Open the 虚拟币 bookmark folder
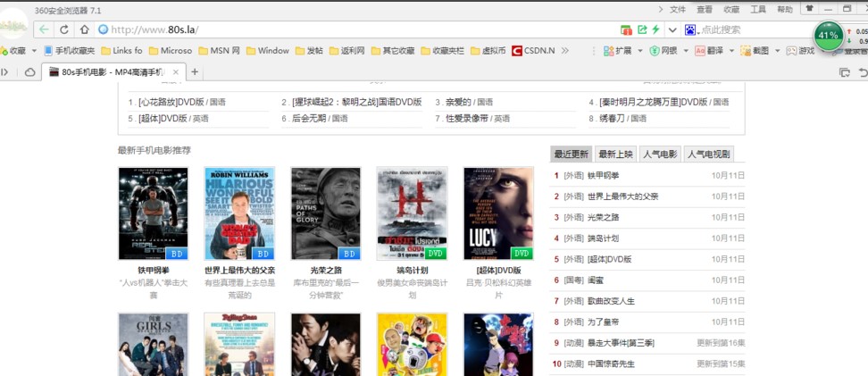The height and width of the screenshot is (376, 868). click(488, 50)
